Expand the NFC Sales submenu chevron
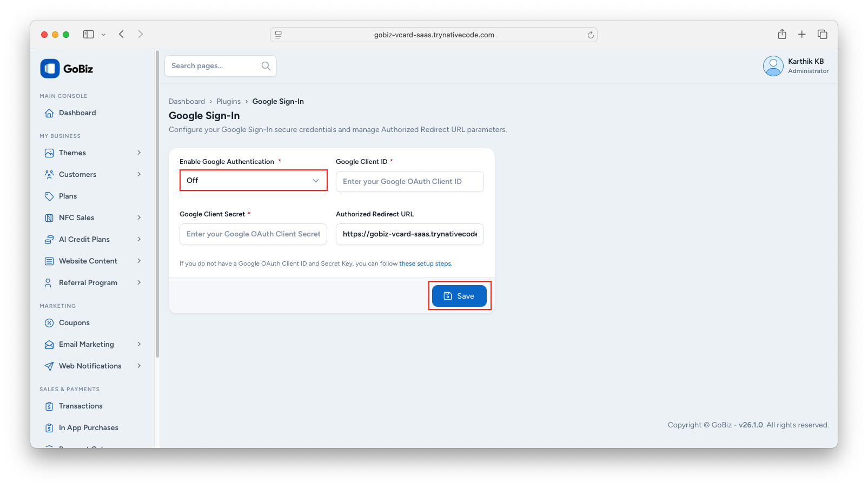Viewport: 868px width, 488px height. click(x=139, y=217)
